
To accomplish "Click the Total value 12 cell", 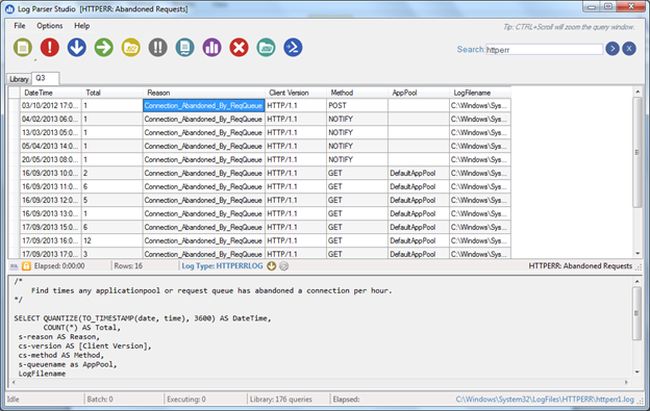I will 112,241.
